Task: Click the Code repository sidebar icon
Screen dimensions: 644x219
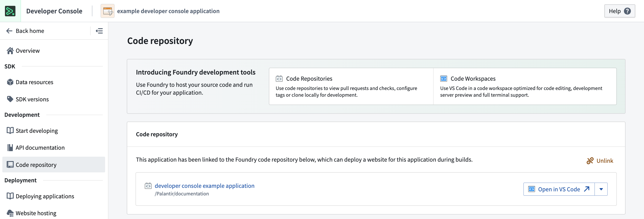Action: point(10,165)
